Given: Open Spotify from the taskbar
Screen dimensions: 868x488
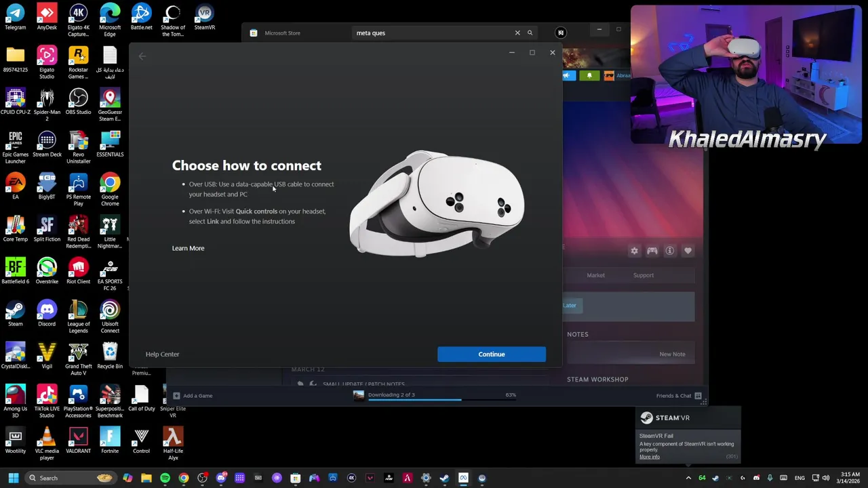Looking at the screenshot, I should 165,478.
